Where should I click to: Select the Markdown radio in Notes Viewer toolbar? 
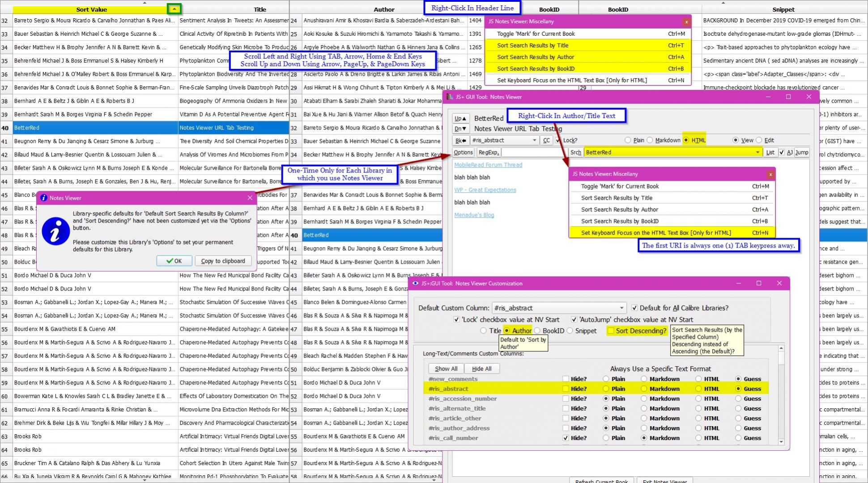(x=650, y=141)
